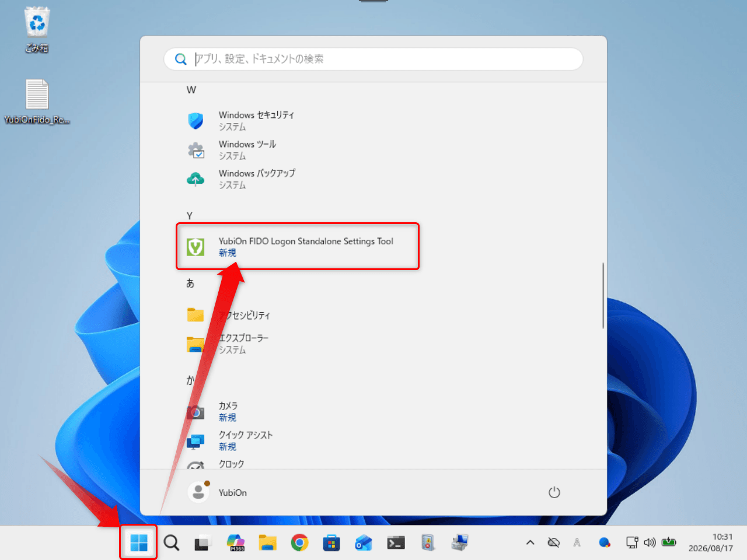Image resolution: width=747 pixels, height=560 pixels.
Task: Click the computer installer taskbar icon
Action: [x=460, y=543]
